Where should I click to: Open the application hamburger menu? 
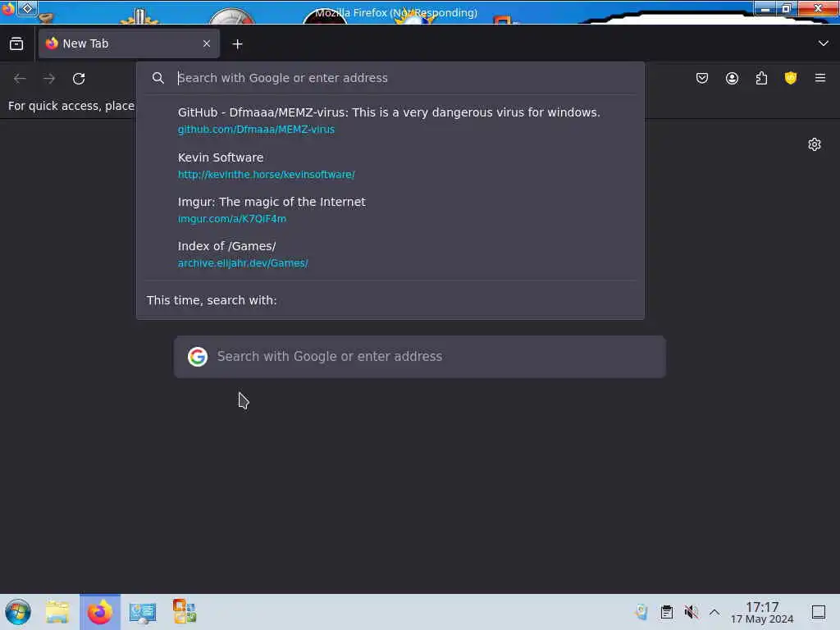(x=820, y=78)
